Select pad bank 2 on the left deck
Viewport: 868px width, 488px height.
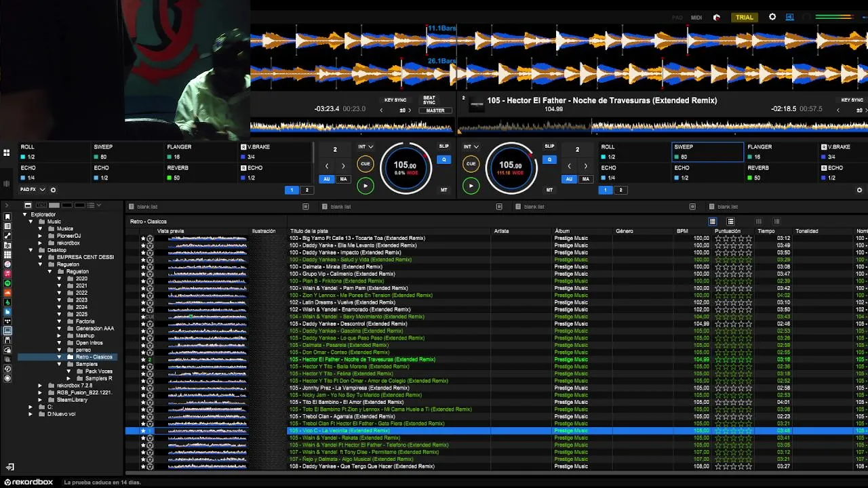(307, 190)
